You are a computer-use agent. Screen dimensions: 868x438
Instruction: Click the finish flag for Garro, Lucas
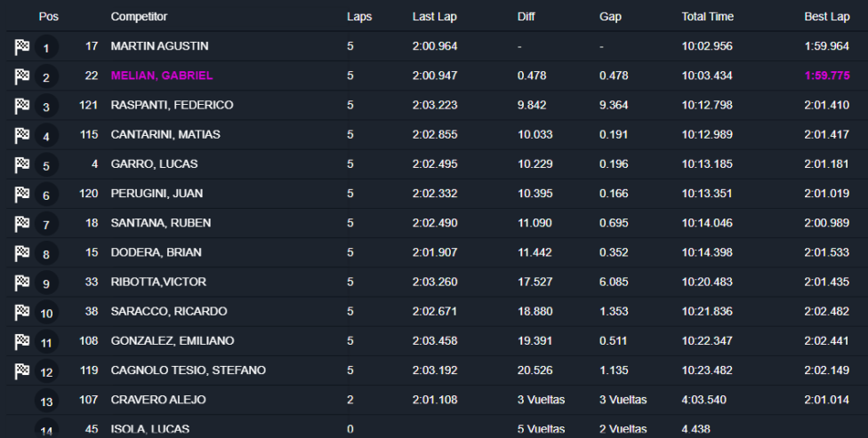coord(22,164)
